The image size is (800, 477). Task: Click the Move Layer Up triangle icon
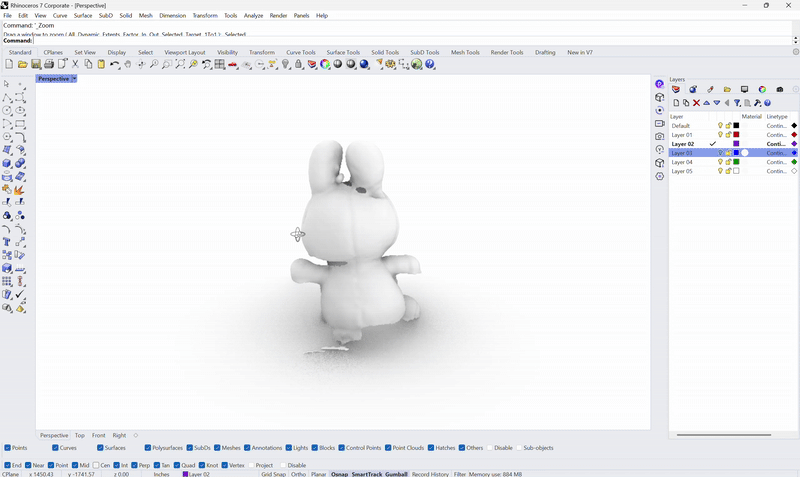707,103
